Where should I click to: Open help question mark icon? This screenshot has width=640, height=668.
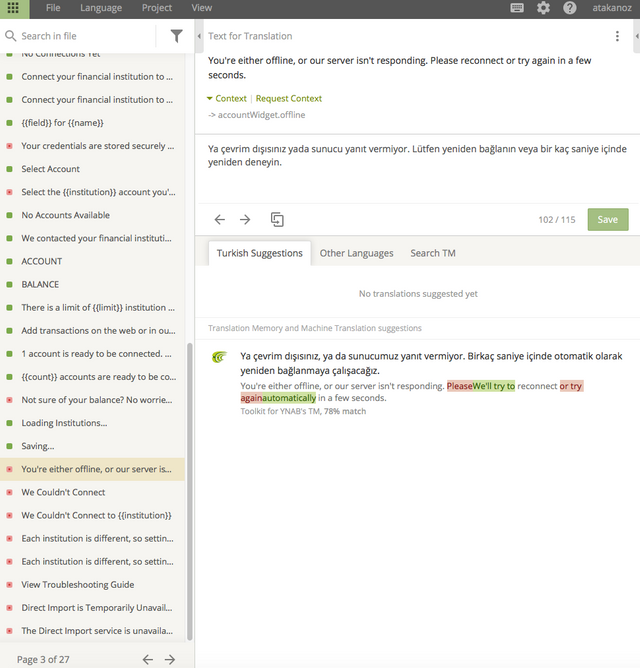(569, 8)
